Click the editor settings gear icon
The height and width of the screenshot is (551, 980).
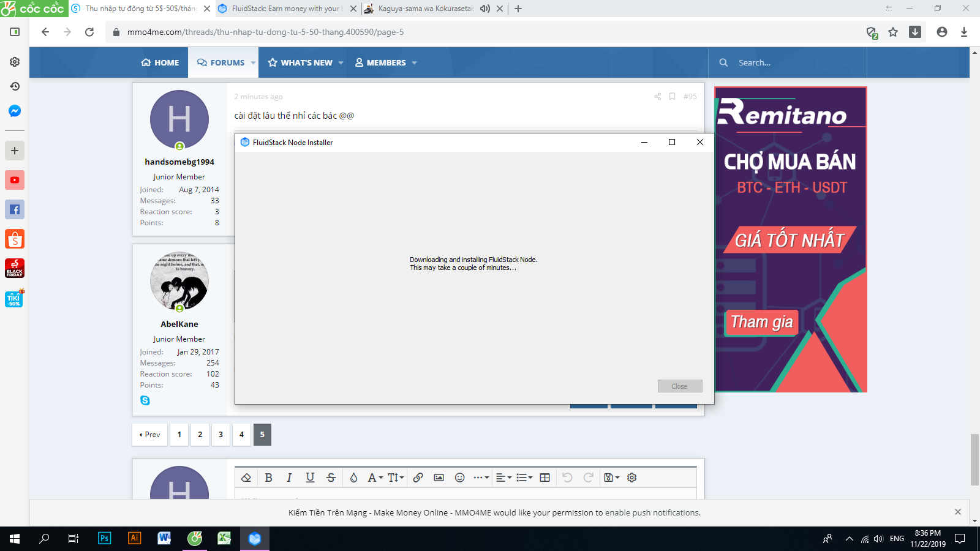pyautogui.click(x=632, y=478)
